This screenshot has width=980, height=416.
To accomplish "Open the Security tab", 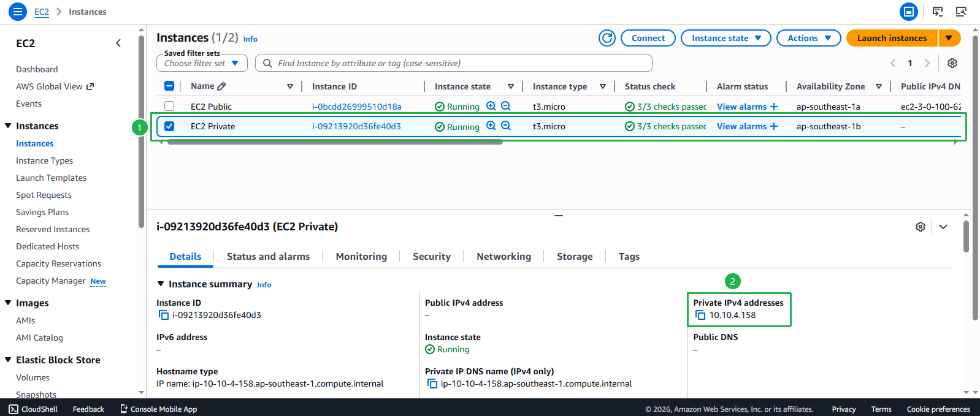I will point(432,257).
